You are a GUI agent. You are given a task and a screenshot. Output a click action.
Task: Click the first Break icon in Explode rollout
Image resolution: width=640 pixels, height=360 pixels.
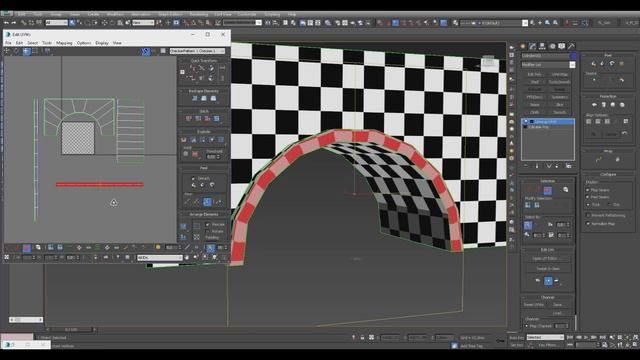tap(184, 140)
